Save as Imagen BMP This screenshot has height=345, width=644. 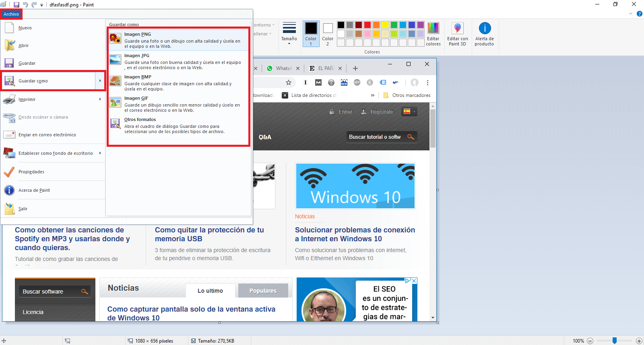[x=178, y=82]
